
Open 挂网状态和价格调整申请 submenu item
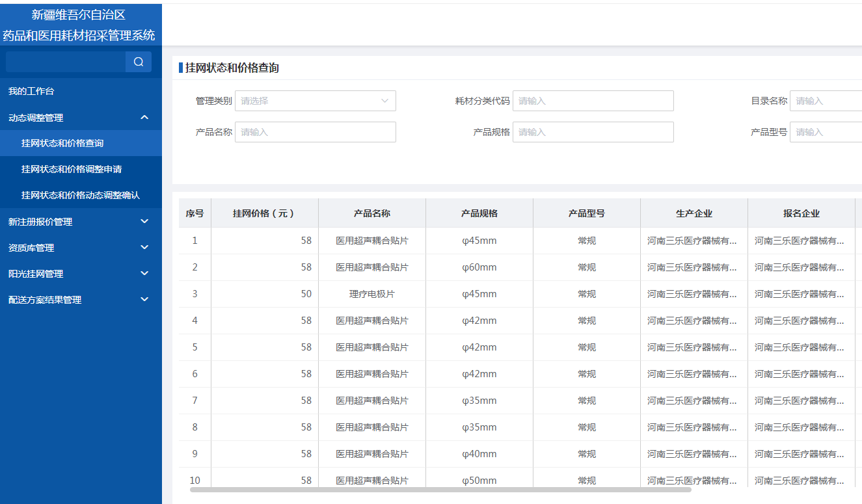pos(81,169)
